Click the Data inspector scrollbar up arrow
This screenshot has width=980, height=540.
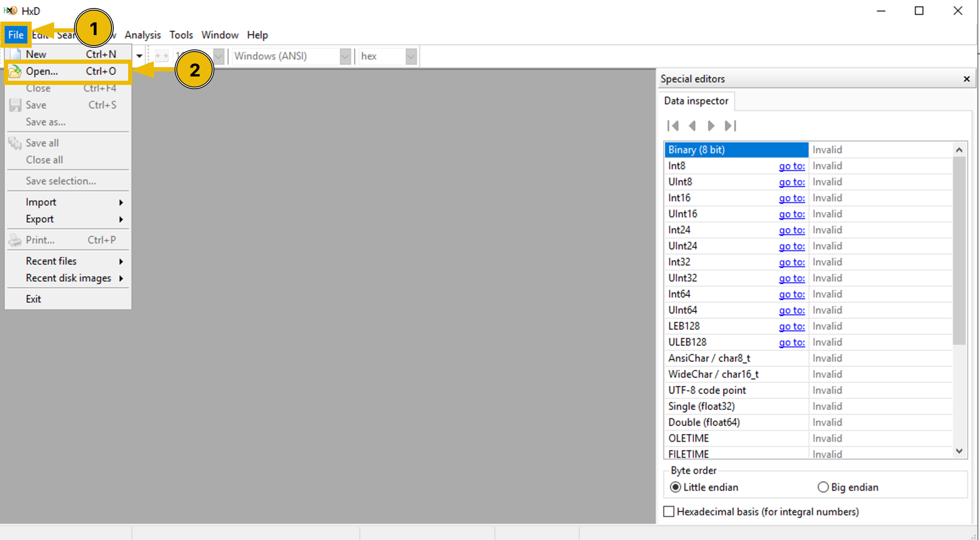point(959,150)
